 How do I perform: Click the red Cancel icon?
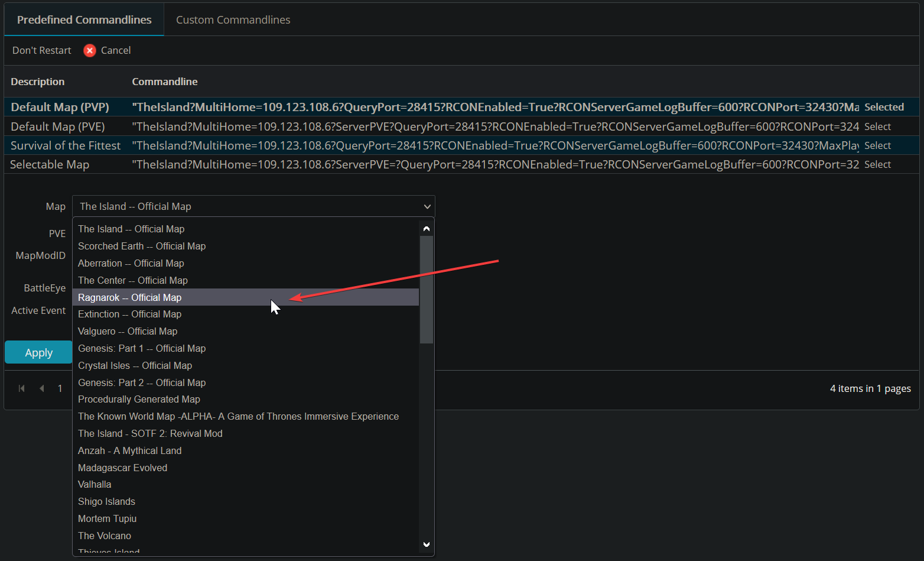tap(90, 51)
